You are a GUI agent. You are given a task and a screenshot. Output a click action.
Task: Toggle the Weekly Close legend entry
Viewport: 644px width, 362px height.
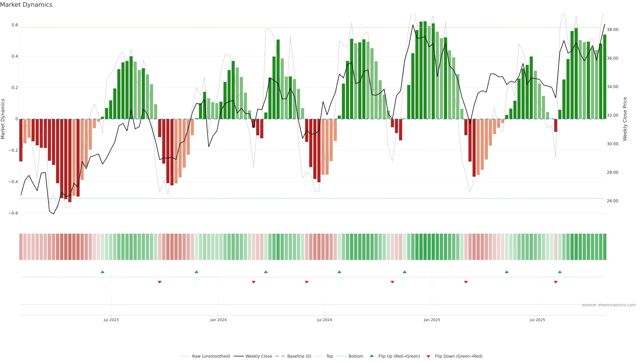tap(258, 356)
